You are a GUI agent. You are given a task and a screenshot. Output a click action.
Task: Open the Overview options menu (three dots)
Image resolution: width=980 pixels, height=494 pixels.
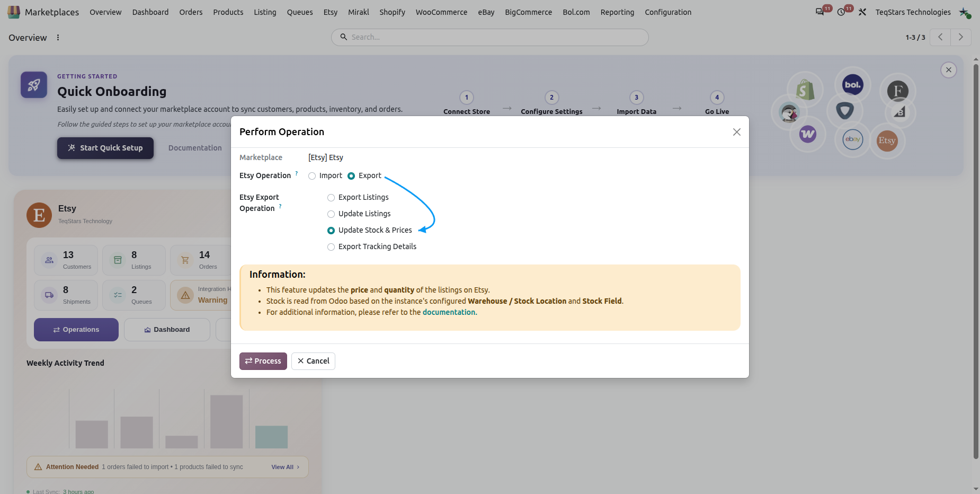coord(58,38)
